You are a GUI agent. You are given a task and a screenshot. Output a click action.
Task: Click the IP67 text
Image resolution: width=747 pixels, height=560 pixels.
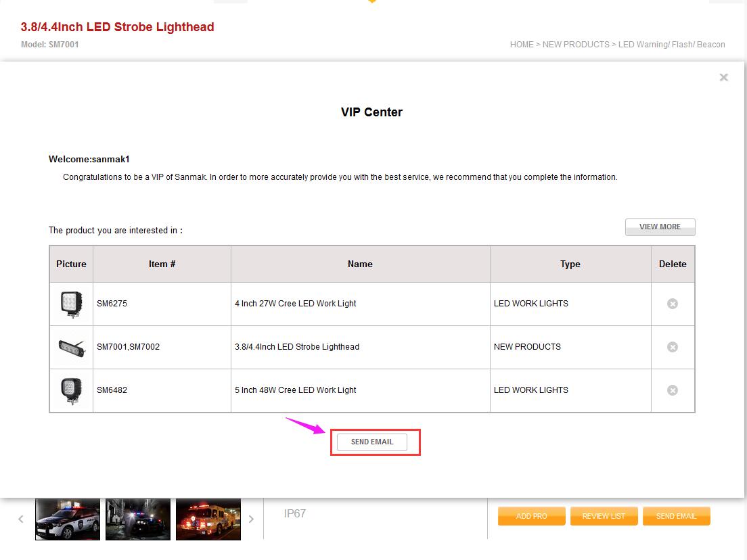[x=295, y=513]
